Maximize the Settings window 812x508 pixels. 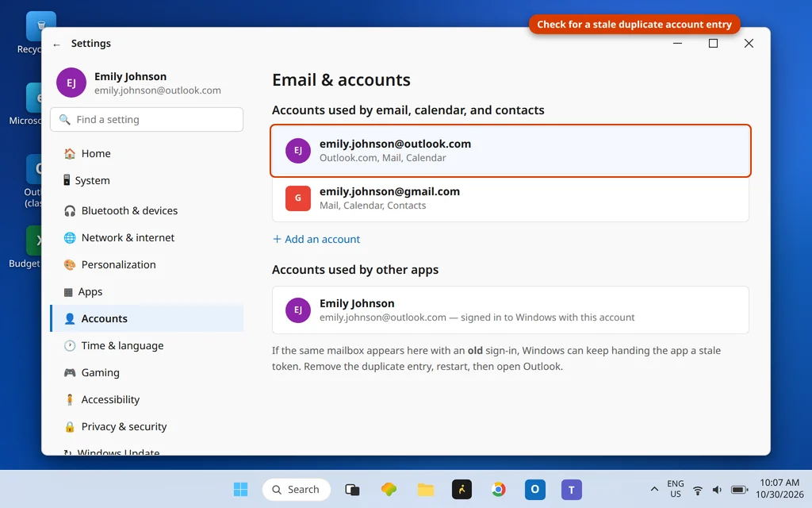click(x=713, y=44)
